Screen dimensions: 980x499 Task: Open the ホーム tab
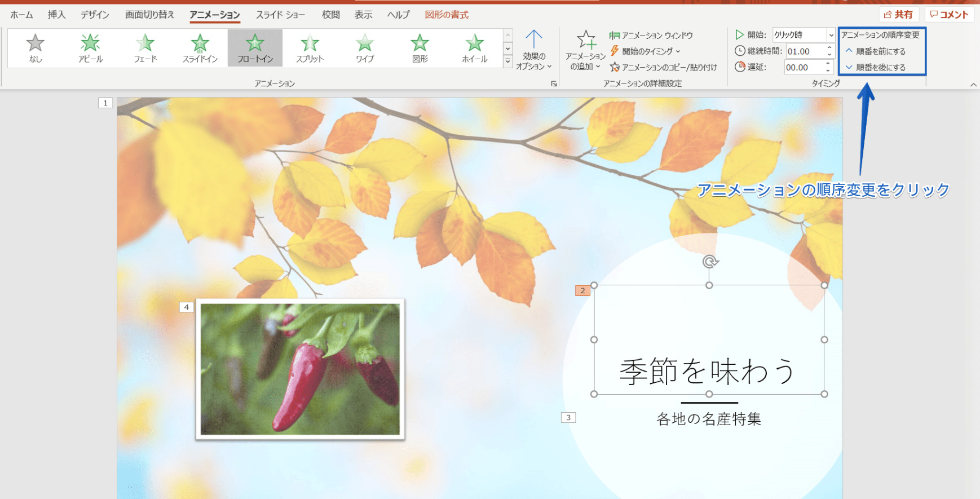[x=21, y=15]
